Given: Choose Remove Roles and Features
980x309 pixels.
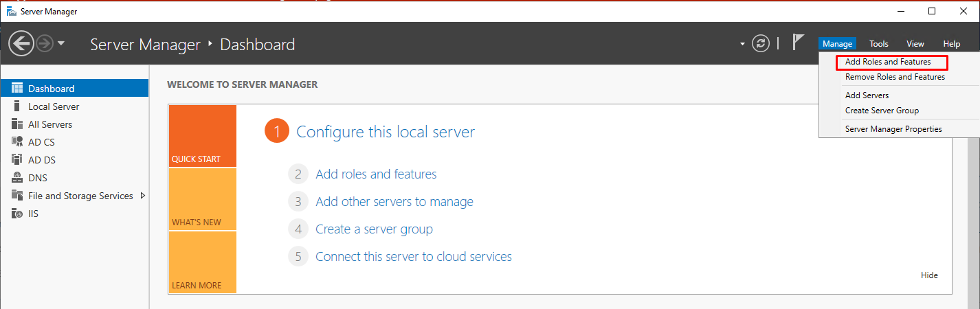Looking at the screenshot, I should 895,77.
